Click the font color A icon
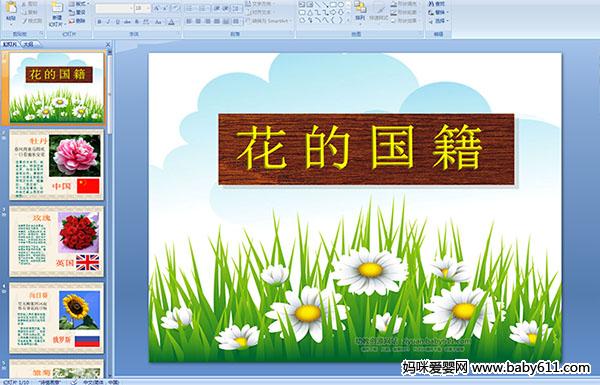The image size is (600, 385). pos(171,22)
